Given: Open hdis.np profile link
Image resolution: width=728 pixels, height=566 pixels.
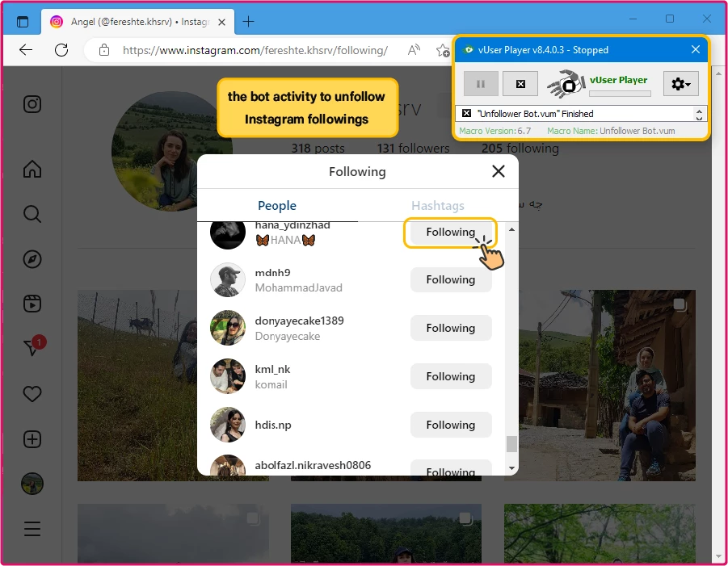Looking at the screenshot, I should [273, 425].
